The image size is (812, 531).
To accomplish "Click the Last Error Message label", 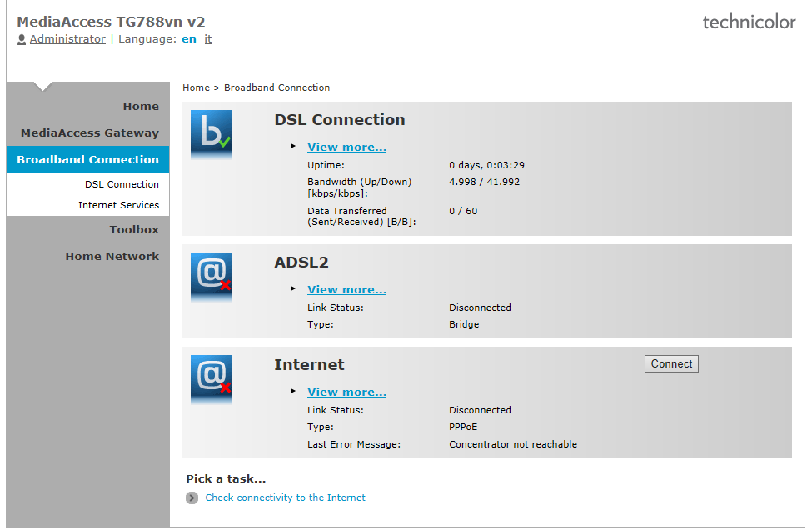I will (354, 444).
